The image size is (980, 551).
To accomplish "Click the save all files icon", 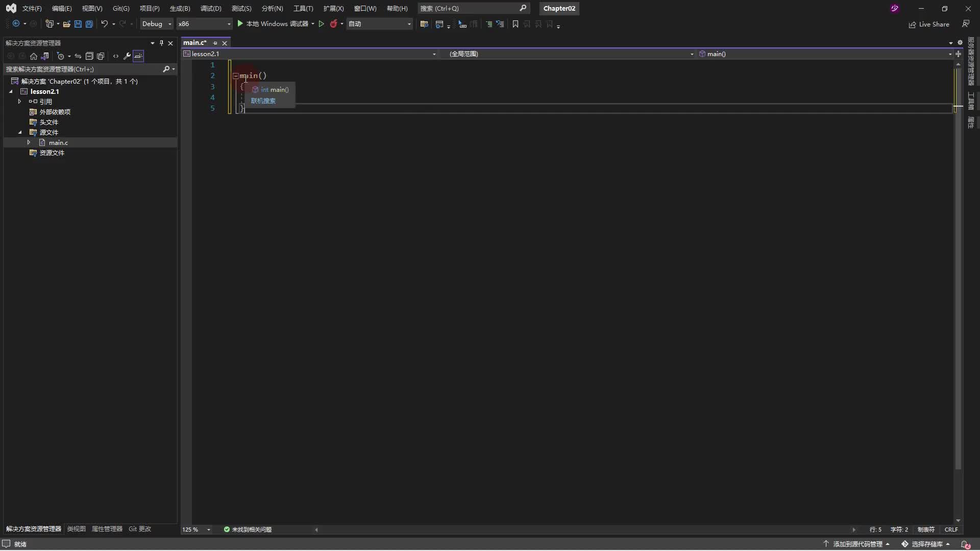I will tap(89, 24).
